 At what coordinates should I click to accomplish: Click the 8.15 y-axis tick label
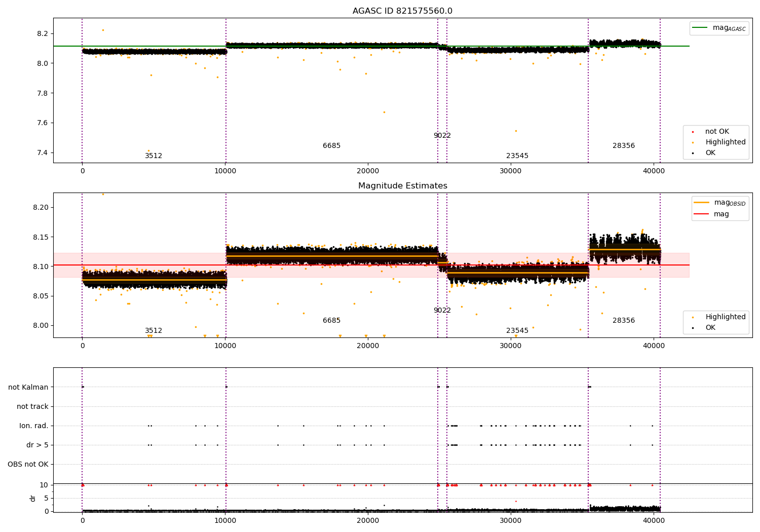40,237
